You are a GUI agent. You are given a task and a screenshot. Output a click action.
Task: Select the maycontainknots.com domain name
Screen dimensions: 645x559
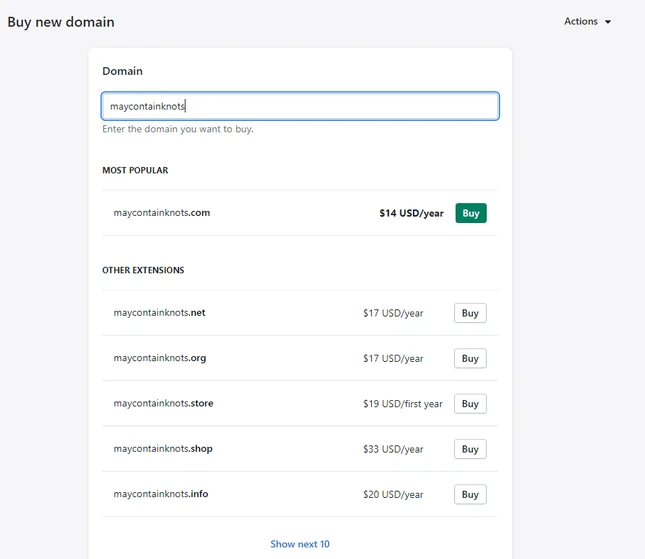pos(162,213)
